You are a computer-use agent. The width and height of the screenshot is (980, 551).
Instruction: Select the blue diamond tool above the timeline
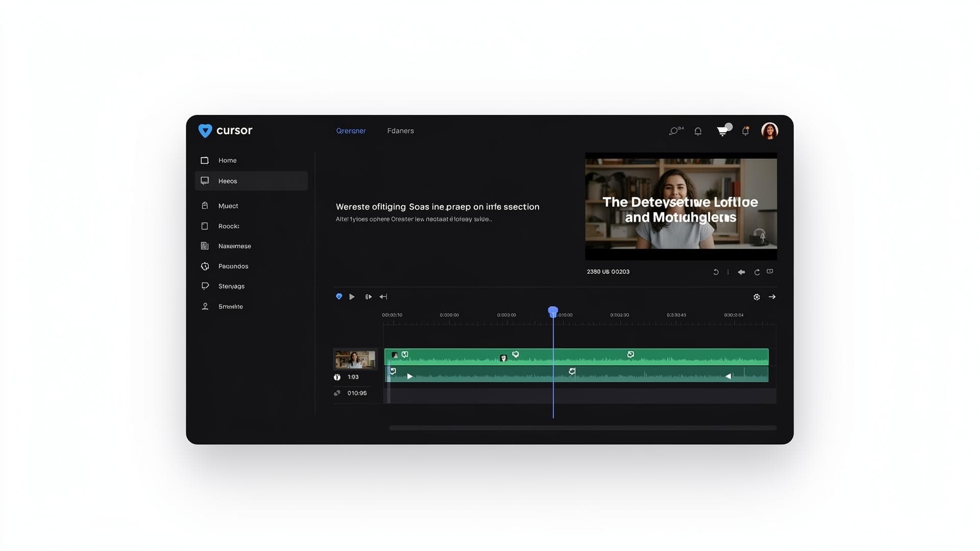pos(338,296)
